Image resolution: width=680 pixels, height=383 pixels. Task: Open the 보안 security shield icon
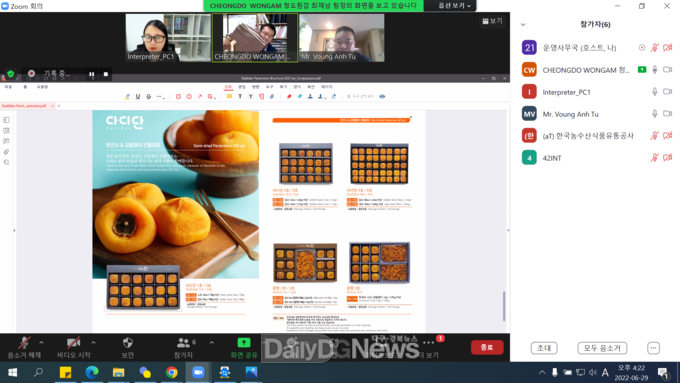128,343
